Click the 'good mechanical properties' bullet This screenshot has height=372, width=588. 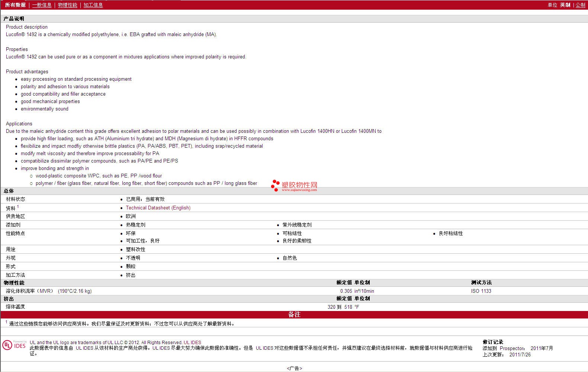click(x=50, y=101)
